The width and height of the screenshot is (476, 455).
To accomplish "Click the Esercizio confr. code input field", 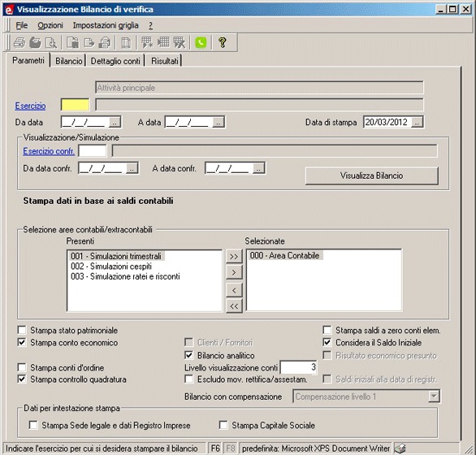I will point(93,151).
